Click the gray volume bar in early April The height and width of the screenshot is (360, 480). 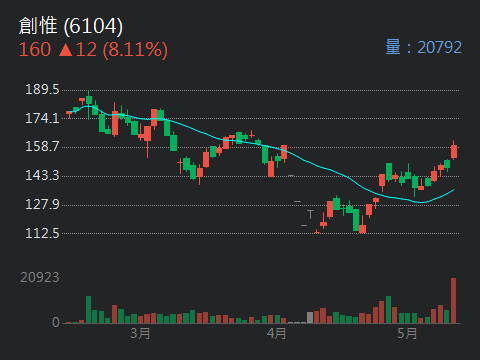point(310,317)
